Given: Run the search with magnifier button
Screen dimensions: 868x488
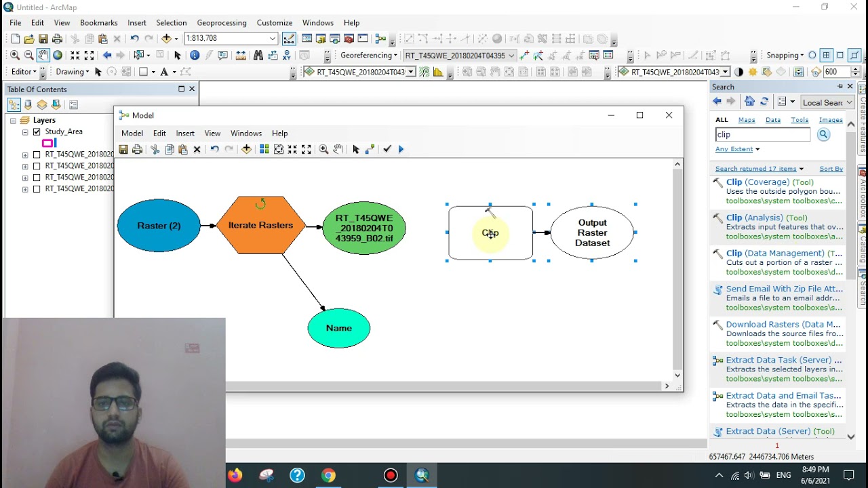Looking at the screenshot, I should tap(823, 134).
